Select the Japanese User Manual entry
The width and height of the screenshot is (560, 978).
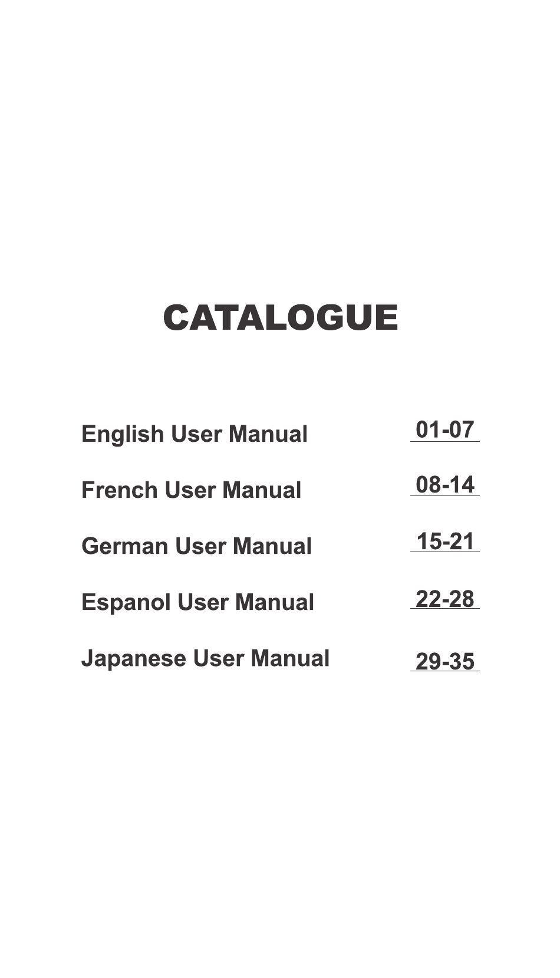tap(205, 659)
